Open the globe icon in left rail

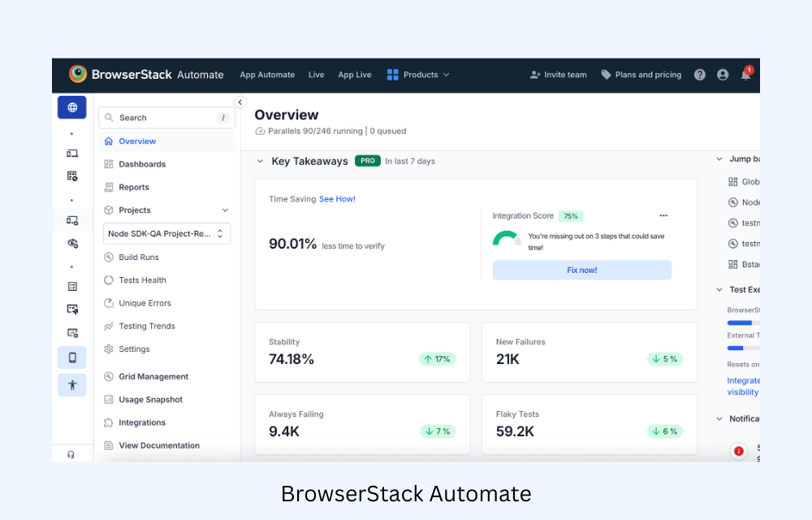pos(72,107)
